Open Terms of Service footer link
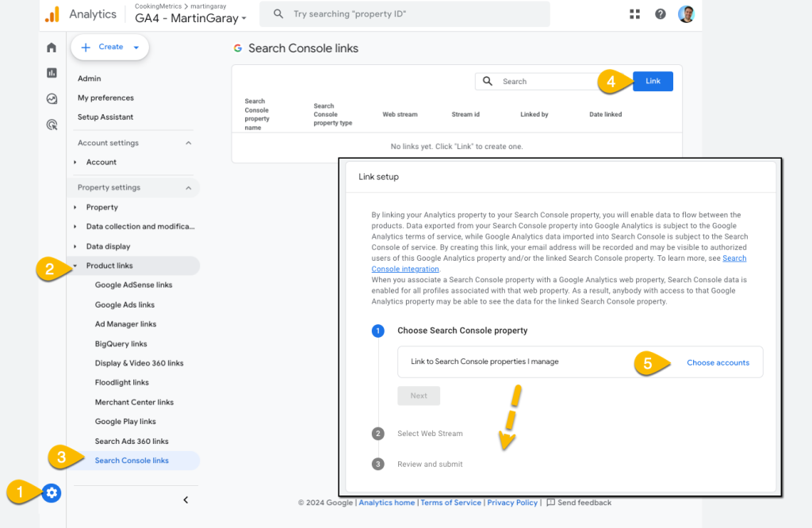Viewport: 812px width, 528px height. click(450, 503)
